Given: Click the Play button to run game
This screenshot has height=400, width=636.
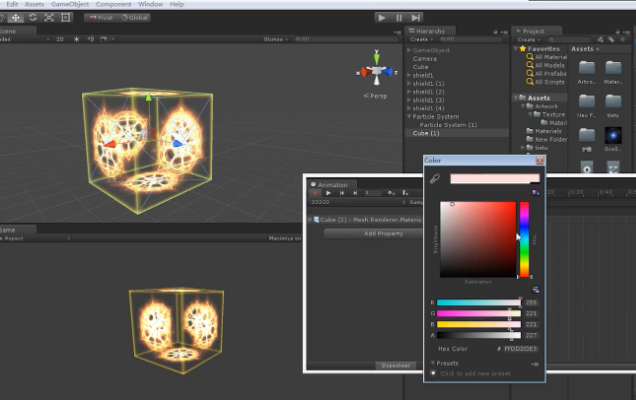Looking at the screenshot, I should coord(382,17).
